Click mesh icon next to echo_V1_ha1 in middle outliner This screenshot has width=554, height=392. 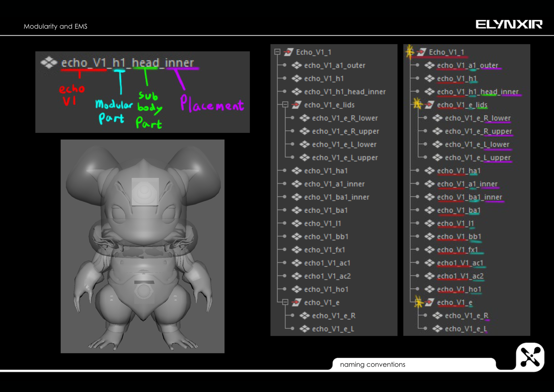(x=297, y=171)
